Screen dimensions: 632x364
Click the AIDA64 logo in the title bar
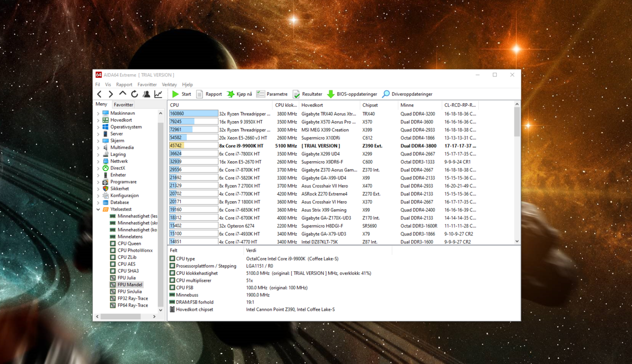click(x=98, y=75)
